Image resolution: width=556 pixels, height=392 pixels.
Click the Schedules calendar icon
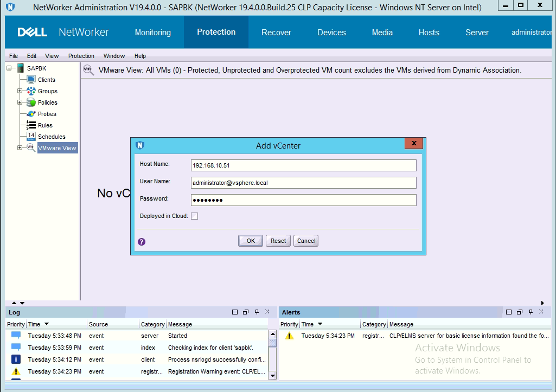pos(31,137)
